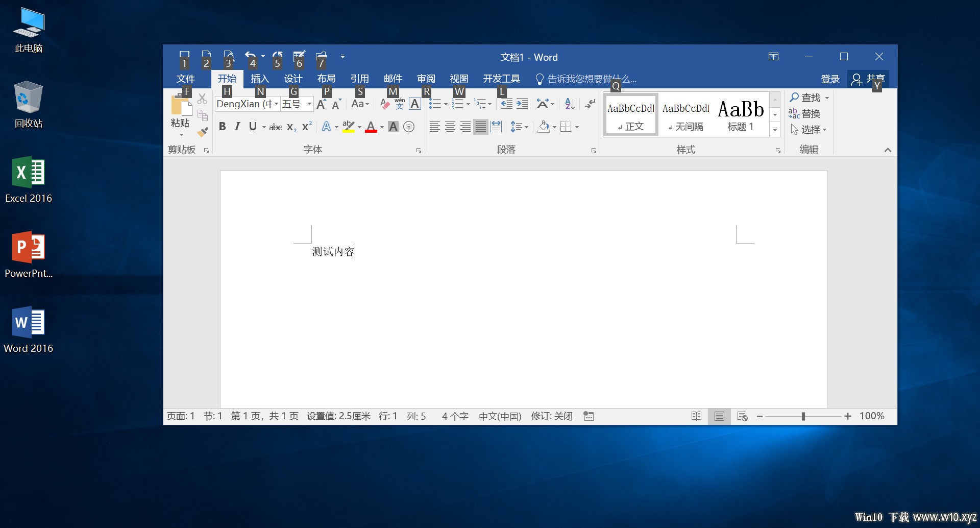
Task: Click the 共享 share button
Action: click(868, 79)
